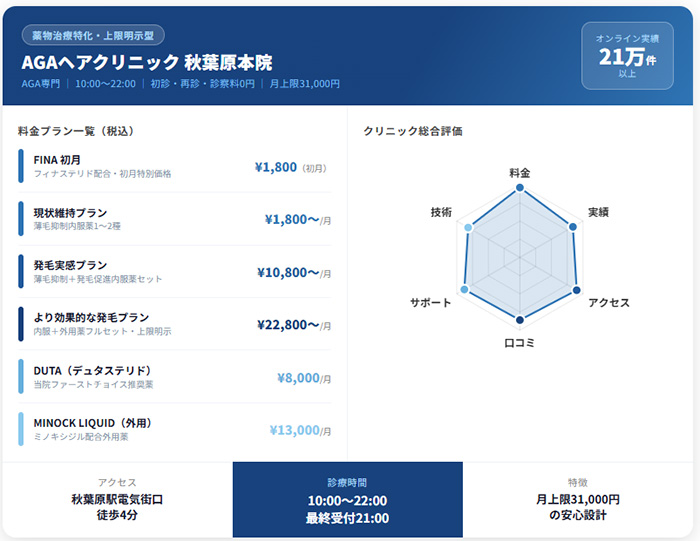Click the 実績 radar chart point

click(573, 227)
